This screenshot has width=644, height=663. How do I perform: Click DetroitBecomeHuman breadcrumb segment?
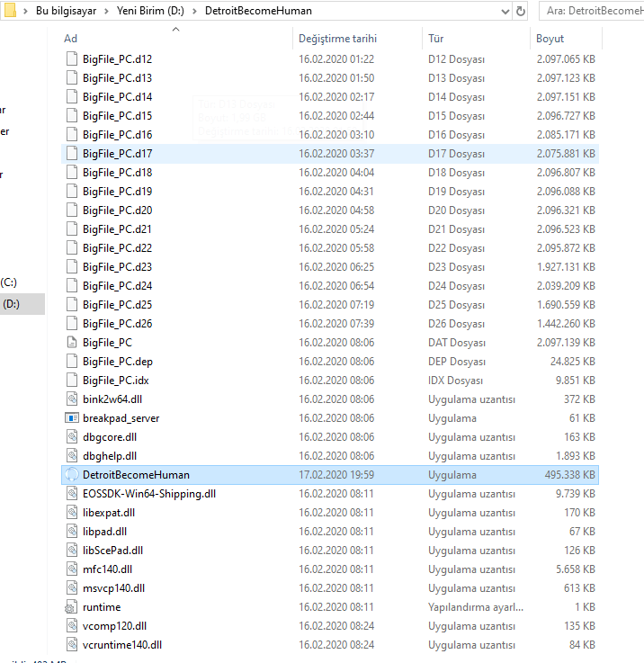[x=258, y=11]
